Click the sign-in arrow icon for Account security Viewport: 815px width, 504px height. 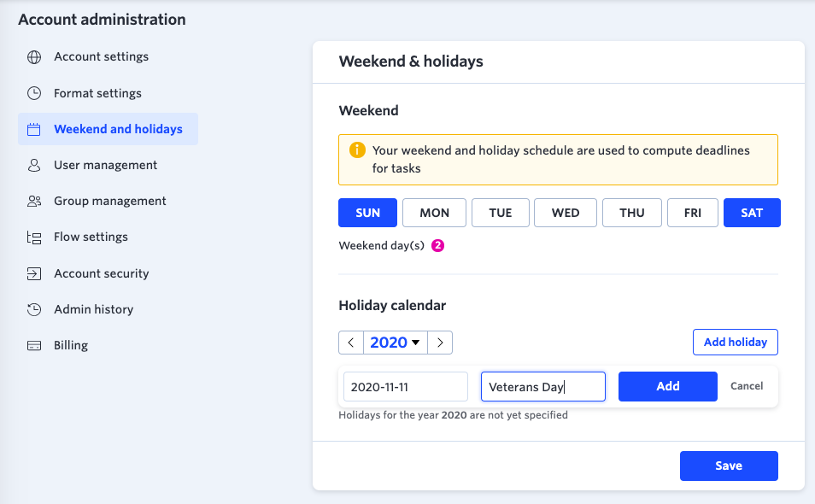[x=34, y=273]
